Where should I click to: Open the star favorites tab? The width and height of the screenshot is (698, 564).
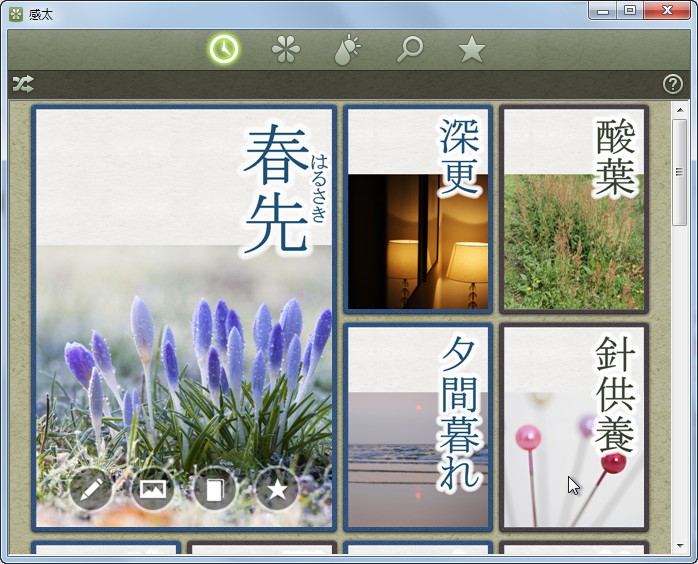point(471,49)
